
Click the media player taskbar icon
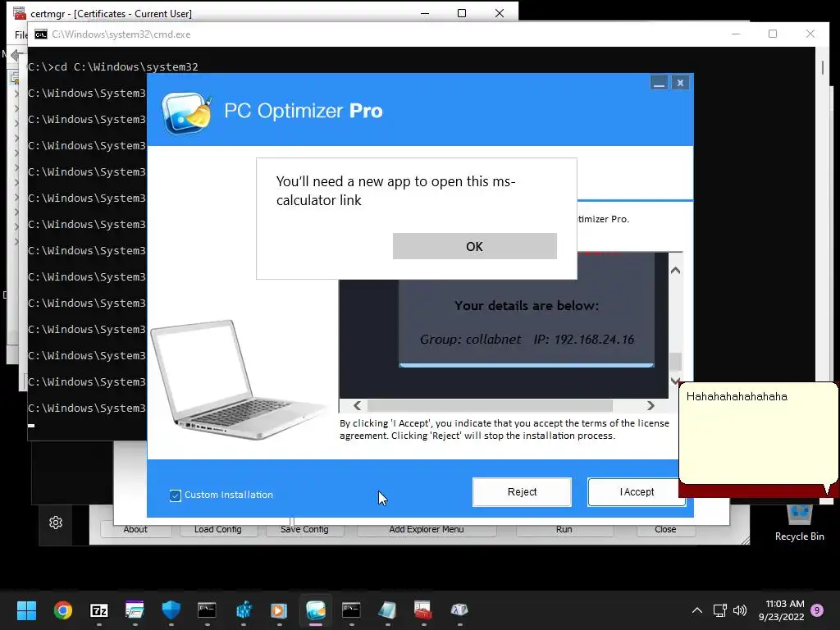point(279,610)
